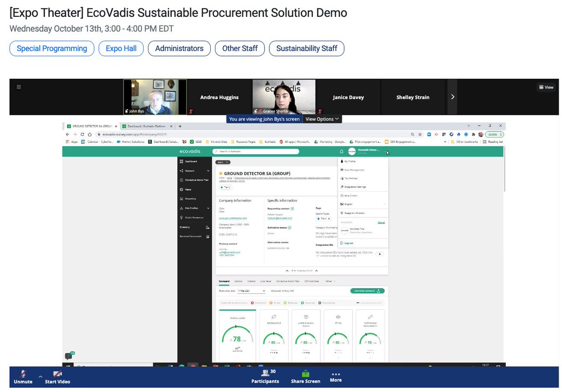Image resolution: width=562 pixels, height=392 pixels.
Task: Click the Overall Score 78 card
Action: (237, 335)
